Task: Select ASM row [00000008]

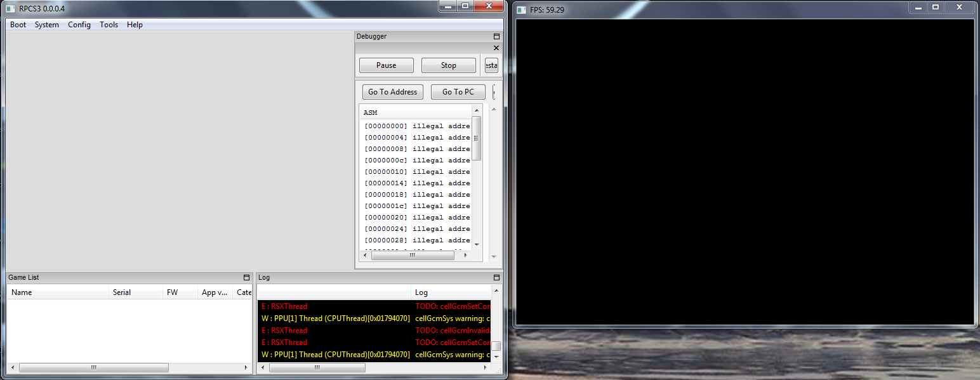Action: tap(416, 149)
